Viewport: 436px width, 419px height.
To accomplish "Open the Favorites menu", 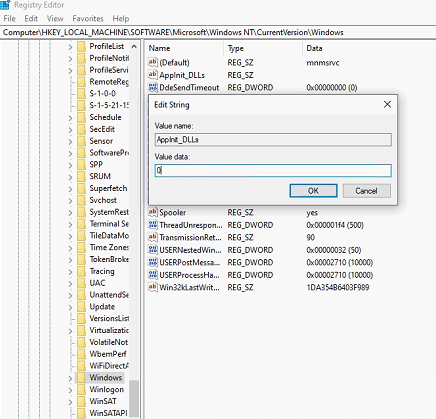I will point(88,18).
